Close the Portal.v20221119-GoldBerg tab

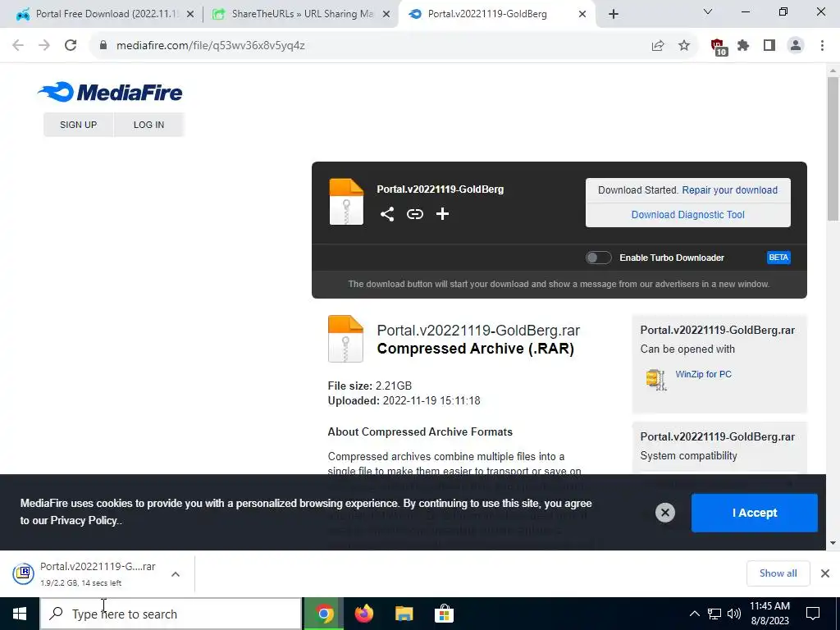pos(582,14)
